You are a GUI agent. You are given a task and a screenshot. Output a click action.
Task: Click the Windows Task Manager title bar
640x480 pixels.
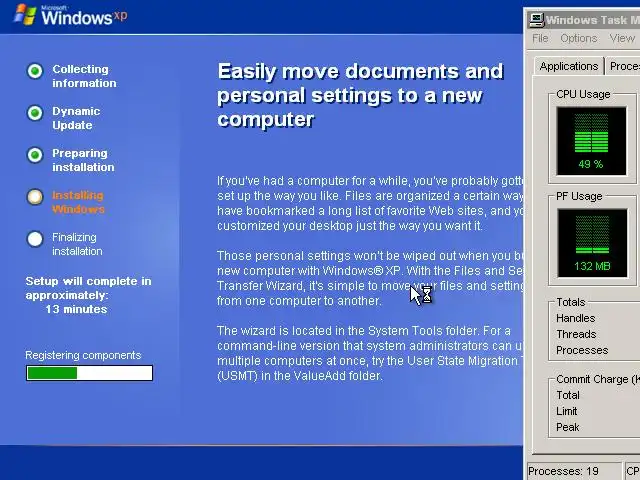tap(582, 20)
